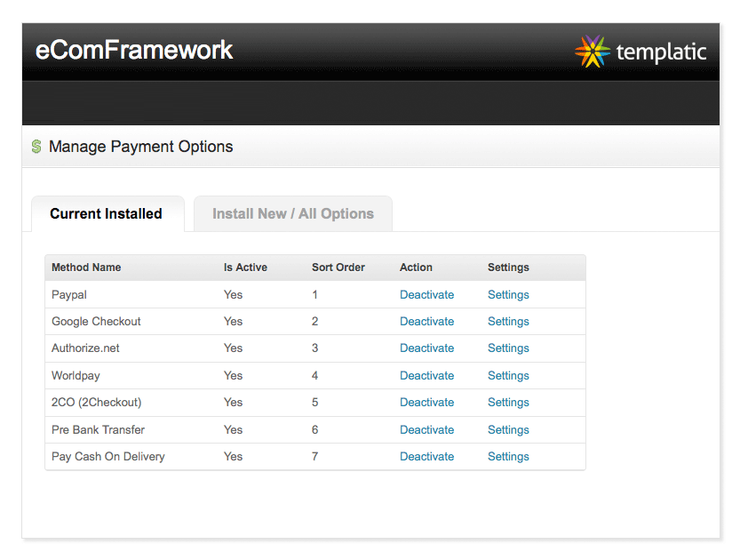
Task: Deactivate Pay Cash On Delivery
Action: (x=426, y=457)
